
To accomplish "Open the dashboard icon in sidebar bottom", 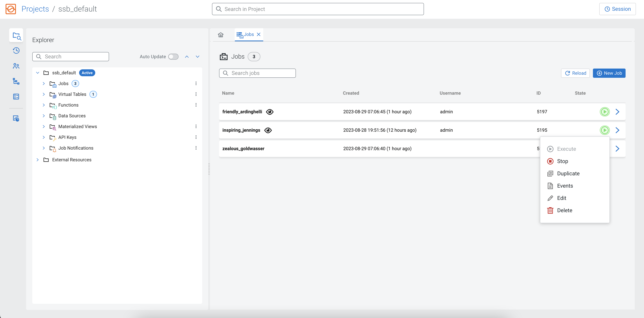I will click(16, 118).
